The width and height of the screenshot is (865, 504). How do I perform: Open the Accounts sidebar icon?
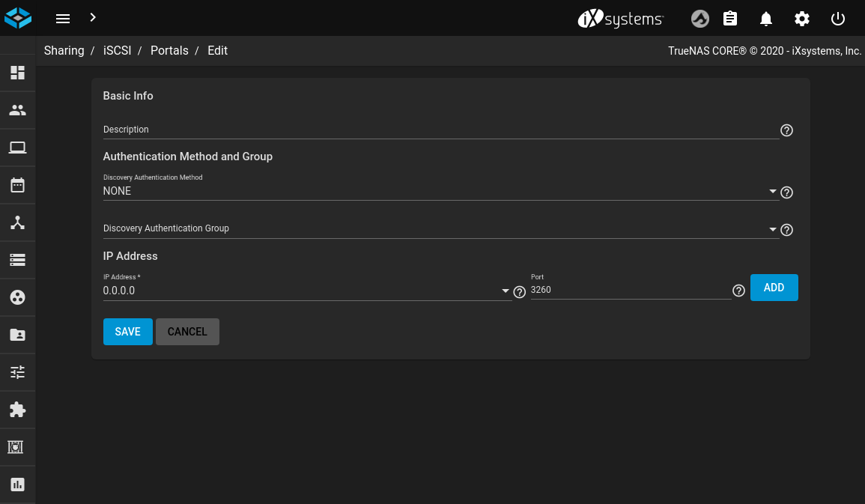click(x=17, y=110)
